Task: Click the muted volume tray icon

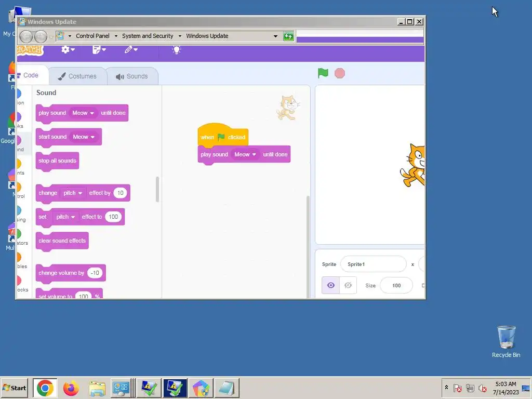Action: tap(482, 388)
